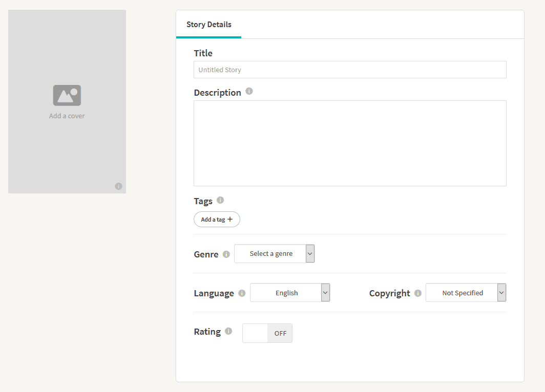This screenshot has width=545, height=392.
Task: Switch to the Story Details tab
Action: [208, 25]
